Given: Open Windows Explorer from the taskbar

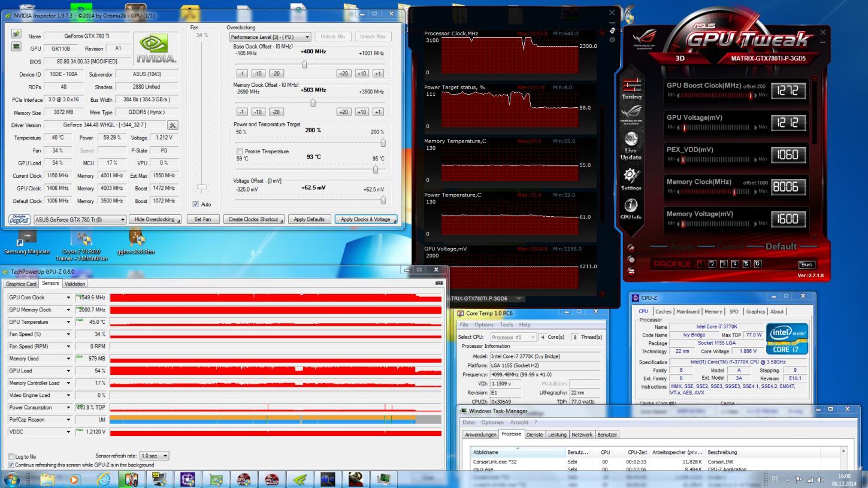Looking at the screenshot, I should tap(47, 479).
